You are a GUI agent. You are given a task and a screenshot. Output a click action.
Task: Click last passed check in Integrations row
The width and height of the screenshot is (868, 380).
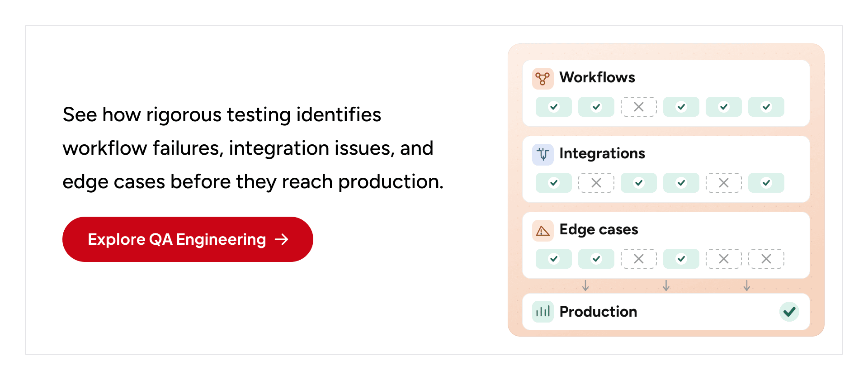coord(766,183)
